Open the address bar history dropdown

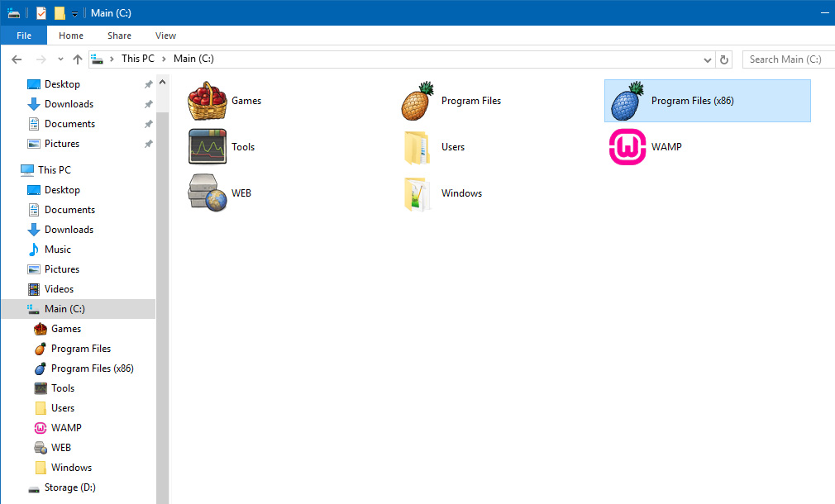[x=707, y=59]
